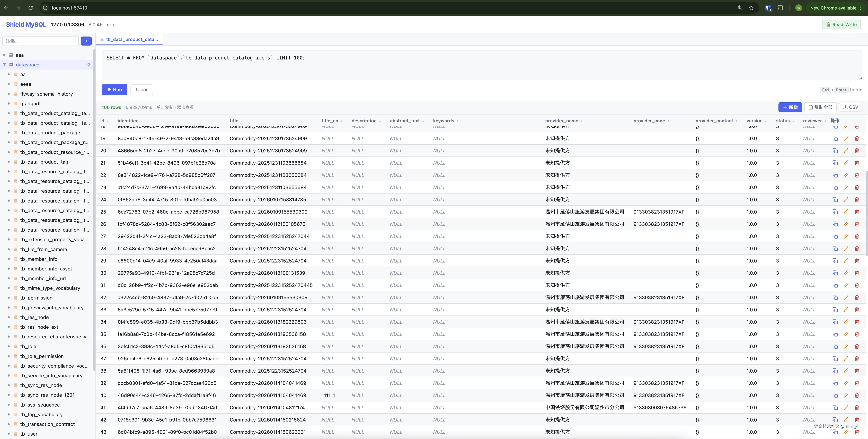Reload the page with browser refresh icon
The height and width of the screenshot is (439, 868).
30,8
